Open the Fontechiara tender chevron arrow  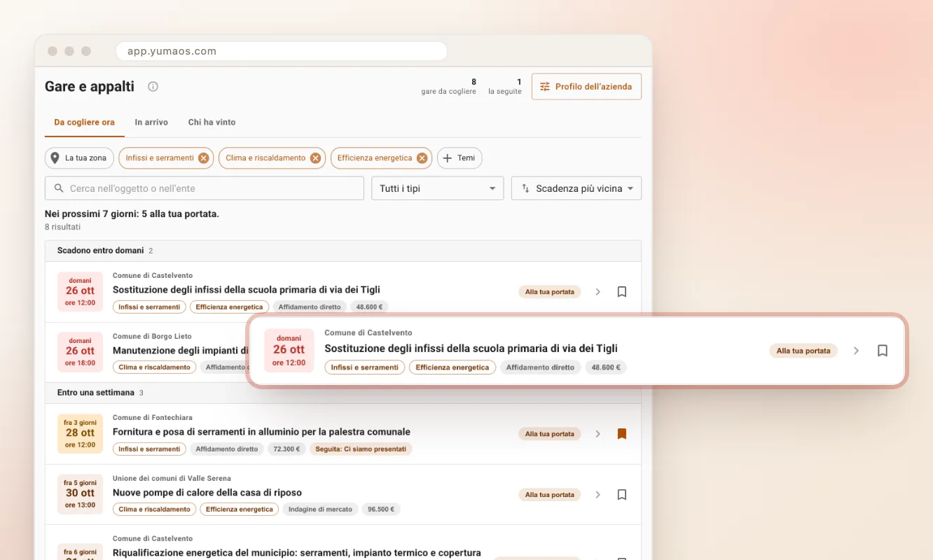click(597, 434)
